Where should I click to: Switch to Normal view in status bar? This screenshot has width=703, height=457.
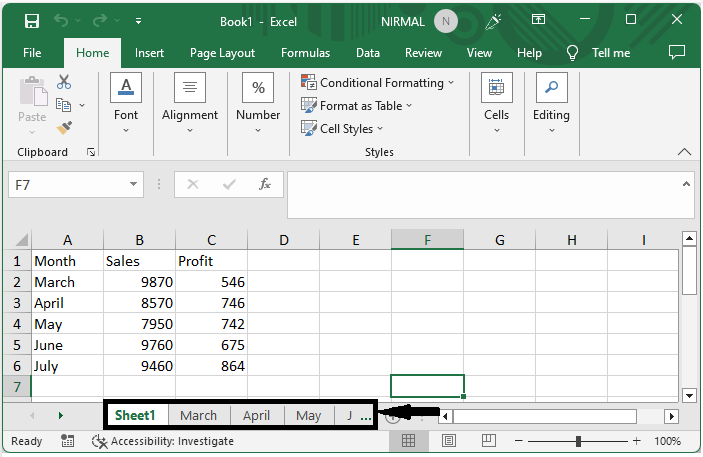409,441
